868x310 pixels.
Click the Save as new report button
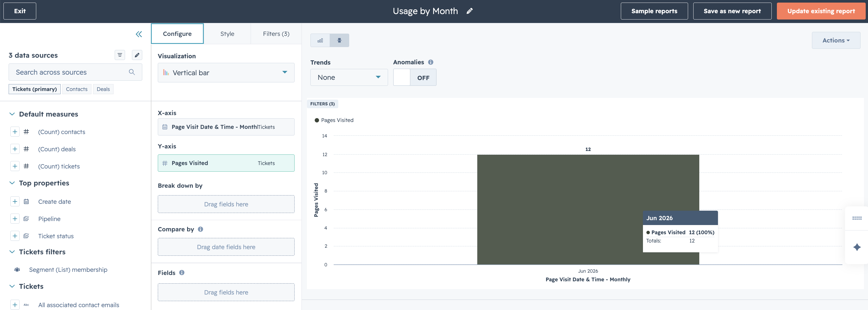coord(732,11)
